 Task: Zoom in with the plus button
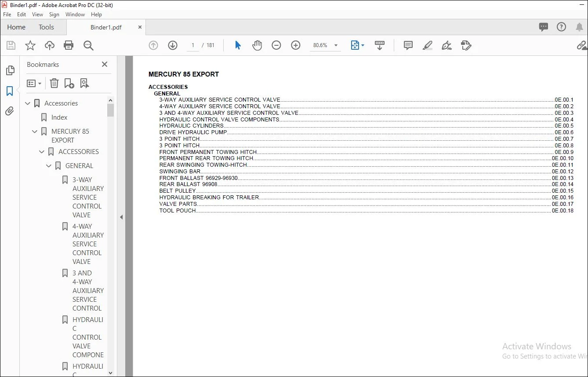(296, 45)
